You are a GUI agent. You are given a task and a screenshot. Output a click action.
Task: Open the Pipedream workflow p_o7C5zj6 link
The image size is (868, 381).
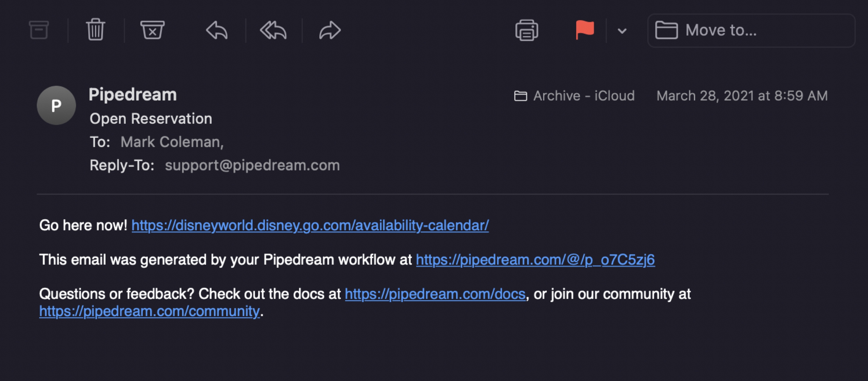point(535,260)
